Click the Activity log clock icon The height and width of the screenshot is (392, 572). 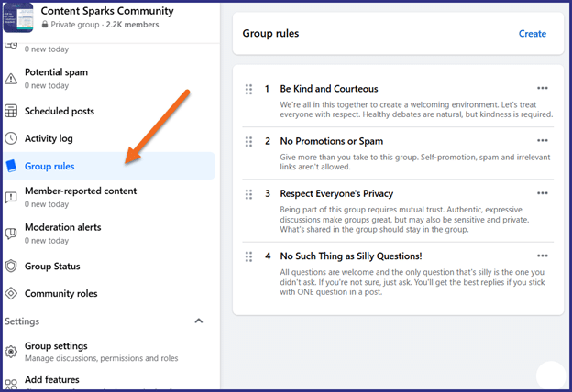point(11,138)
